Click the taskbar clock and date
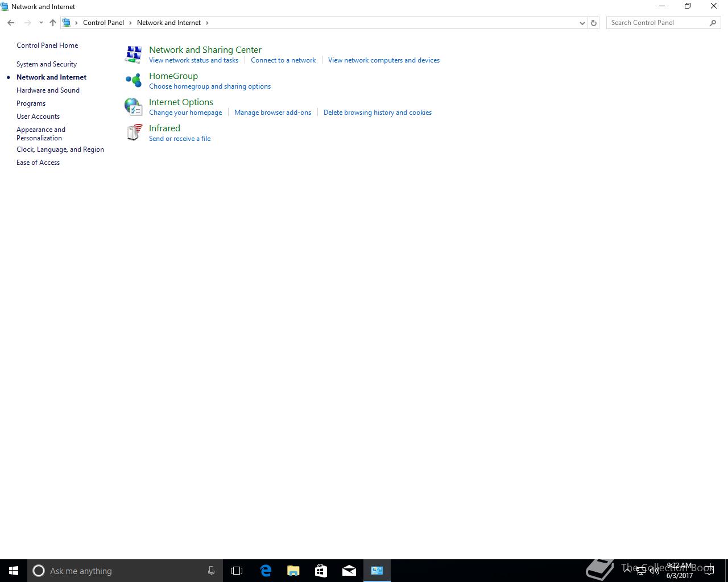 click(x=680, y=571)
